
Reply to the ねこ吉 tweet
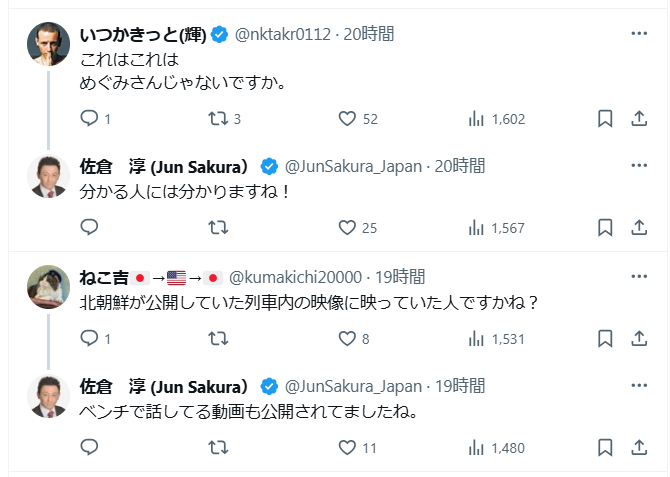(89, 338)
